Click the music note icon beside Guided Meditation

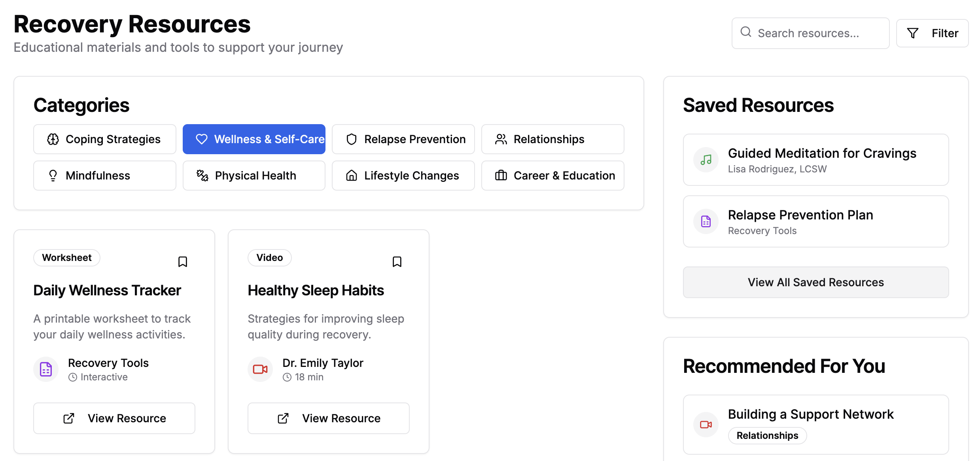pyautogui.click(x=706, y=160)
